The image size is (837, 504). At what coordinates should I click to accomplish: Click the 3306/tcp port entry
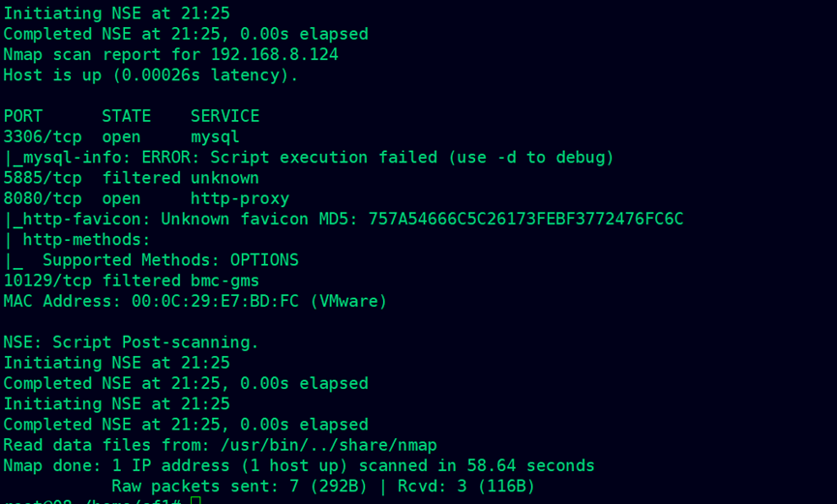tap(43, 137)
